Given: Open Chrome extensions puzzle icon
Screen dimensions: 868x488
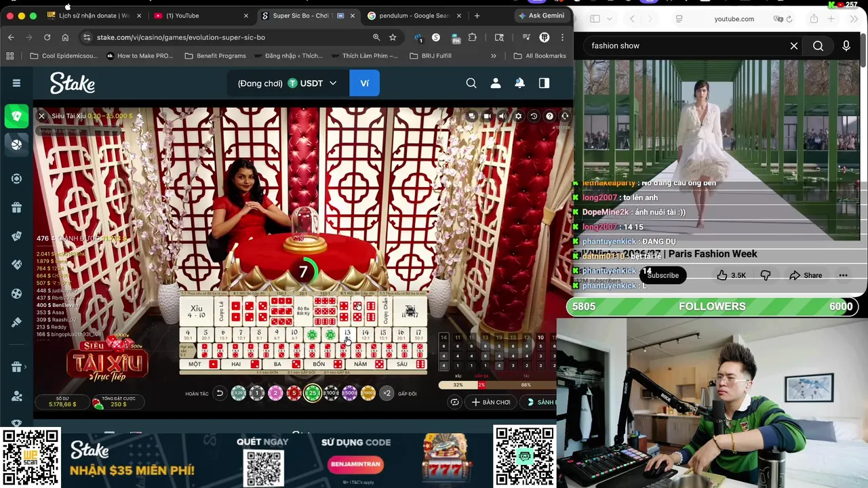Looking at the screenshot, I should [x=472, y=37].
